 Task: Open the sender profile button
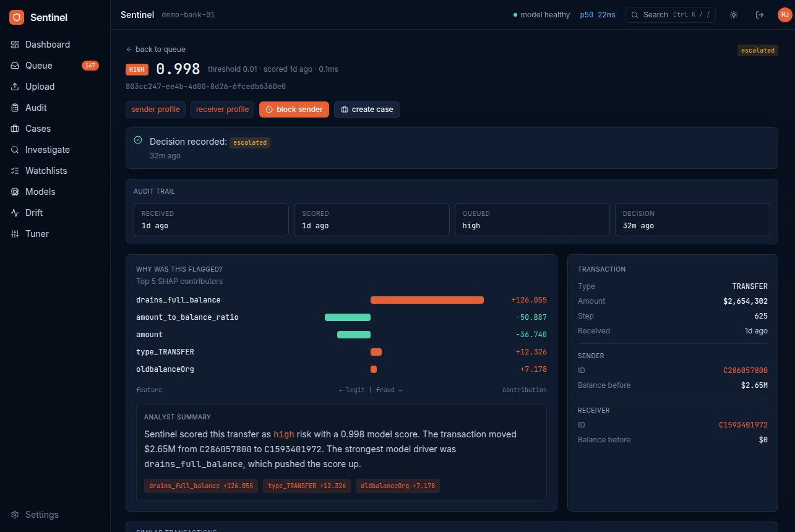coord(155,109)
